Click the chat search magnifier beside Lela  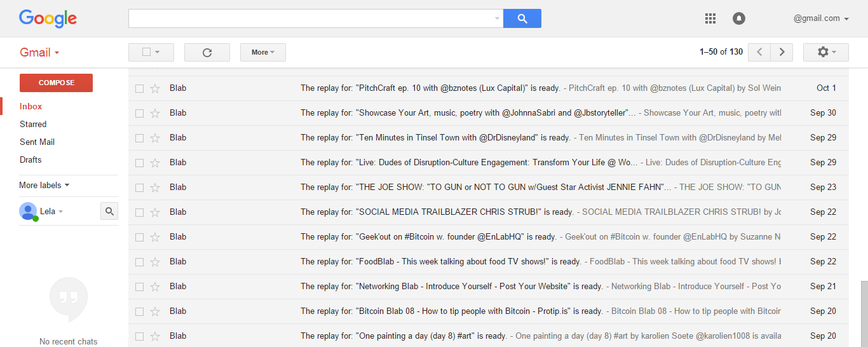(x=109, y=211)
